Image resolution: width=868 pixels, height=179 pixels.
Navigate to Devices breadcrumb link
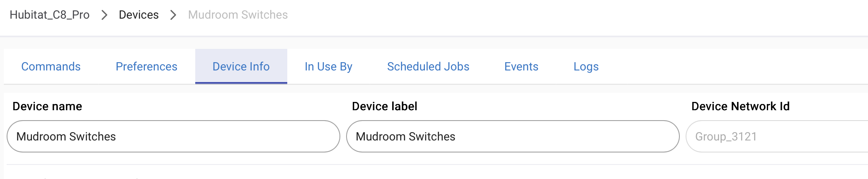point(138,15)
